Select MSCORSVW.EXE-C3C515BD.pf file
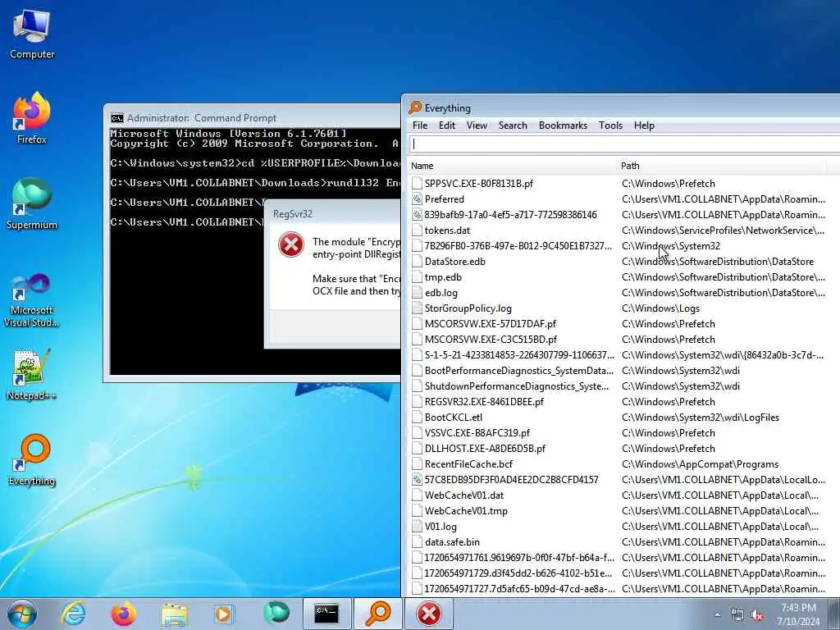The height and width of the screenshot is (630, 840). pyautogui.click(x=623, y=340)
